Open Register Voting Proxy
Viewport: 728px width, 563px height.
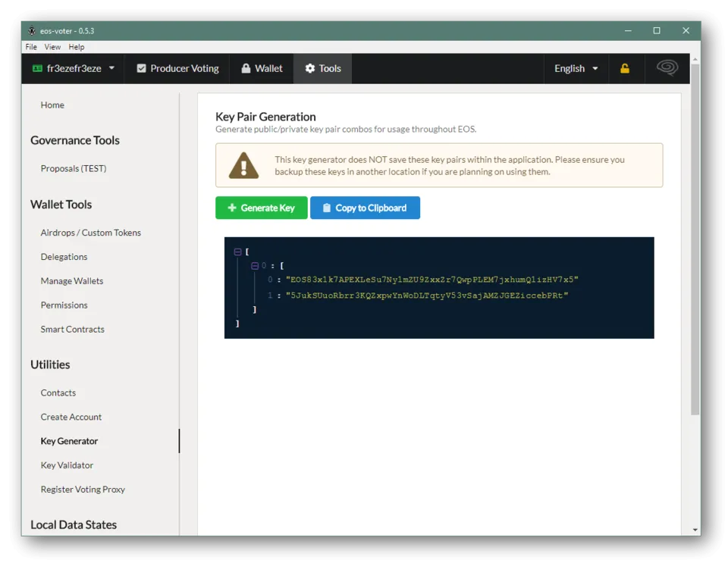(x=83, y=489)
